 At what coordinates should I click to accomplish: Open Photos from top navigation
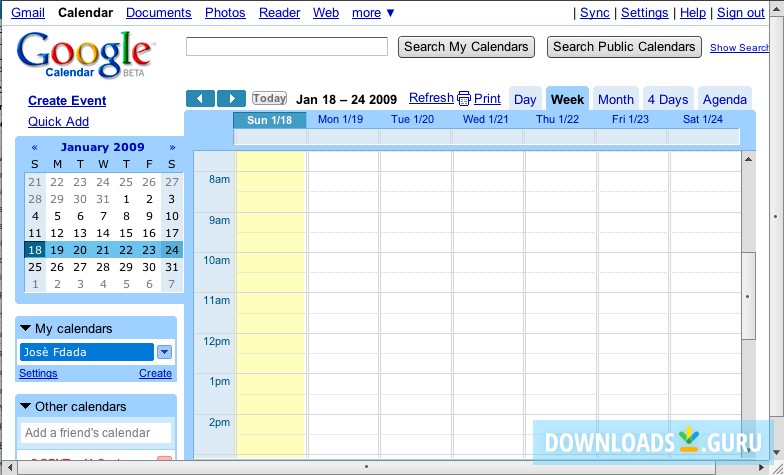(x=225, y=13)
